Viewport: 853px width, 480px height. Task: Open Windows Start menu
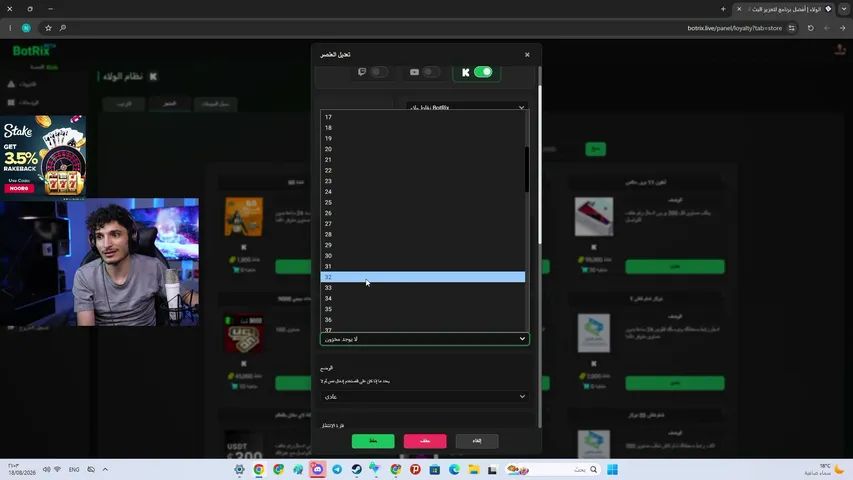[x=613, y=469]
